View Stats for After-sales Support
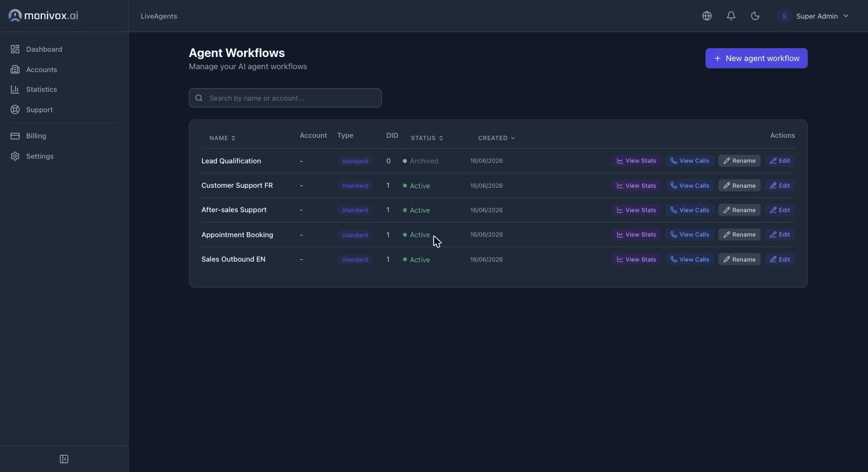The height and width of the screenshot is (472, 868). point(636,210)
